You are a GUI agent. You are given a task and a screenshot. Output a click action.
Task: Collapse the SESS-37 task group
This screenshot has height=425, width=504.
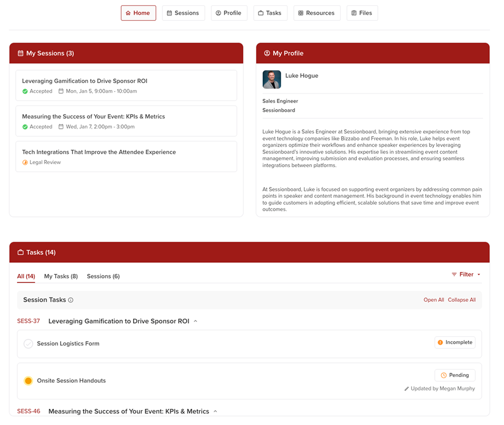tap(195, 320)
